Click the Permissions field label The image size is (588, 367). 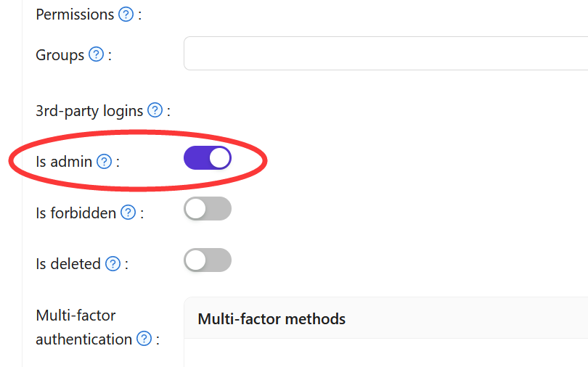pos(75,14)
